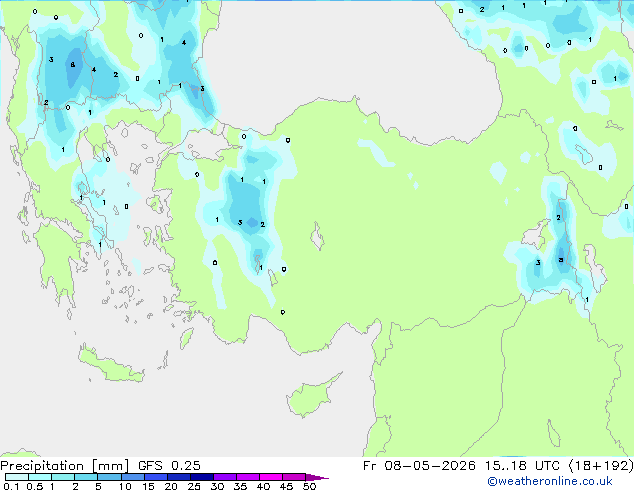Click the '10' legend scale label
Screen dimensions: 634x490
click(x=125, y=486)
